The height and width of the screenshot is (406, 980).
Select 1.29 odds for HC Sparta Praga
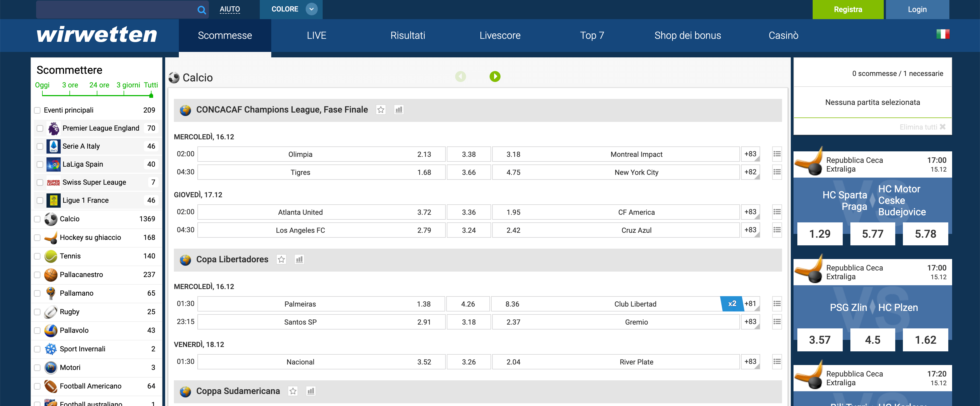pos(819,234)
